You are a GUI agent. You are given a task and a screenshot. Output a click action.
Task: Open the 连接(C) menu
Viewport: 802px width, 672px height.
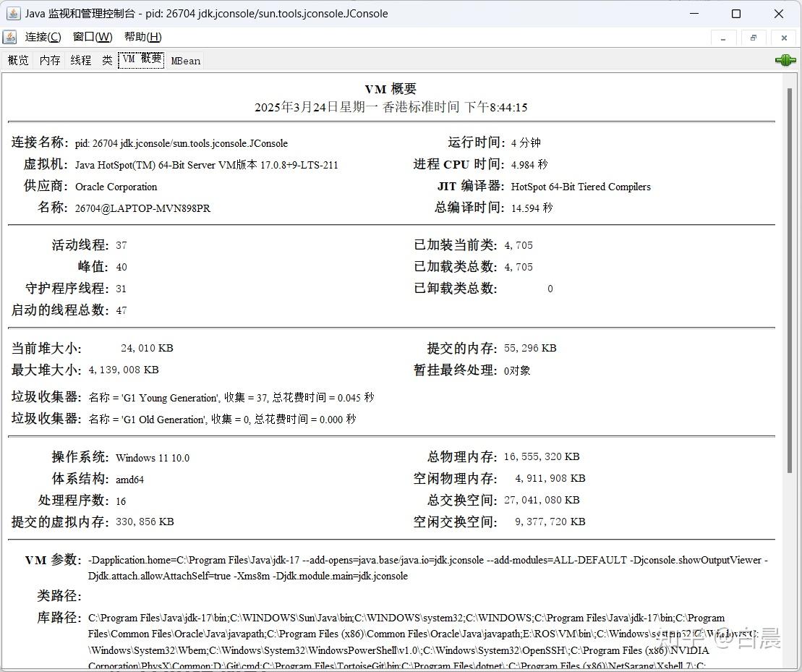(42, 36)
